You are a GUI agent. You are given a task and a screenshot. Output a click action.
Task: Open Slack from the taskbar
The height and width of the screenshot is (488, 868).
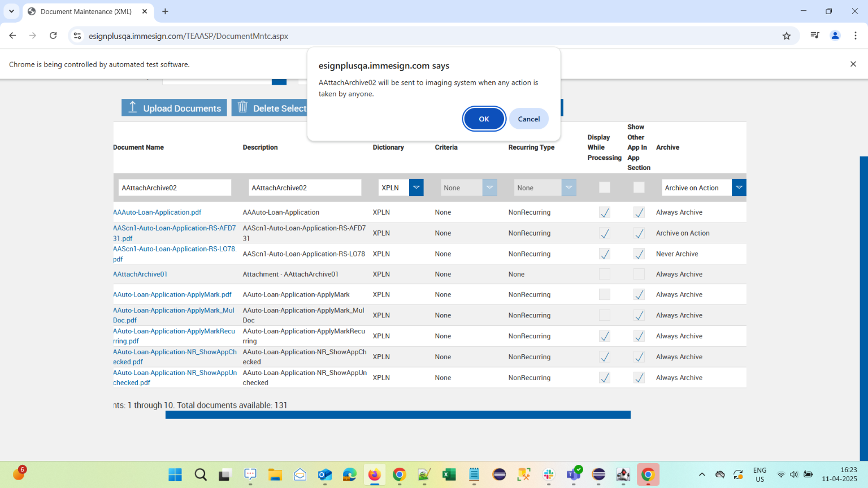tap(549, 474)
